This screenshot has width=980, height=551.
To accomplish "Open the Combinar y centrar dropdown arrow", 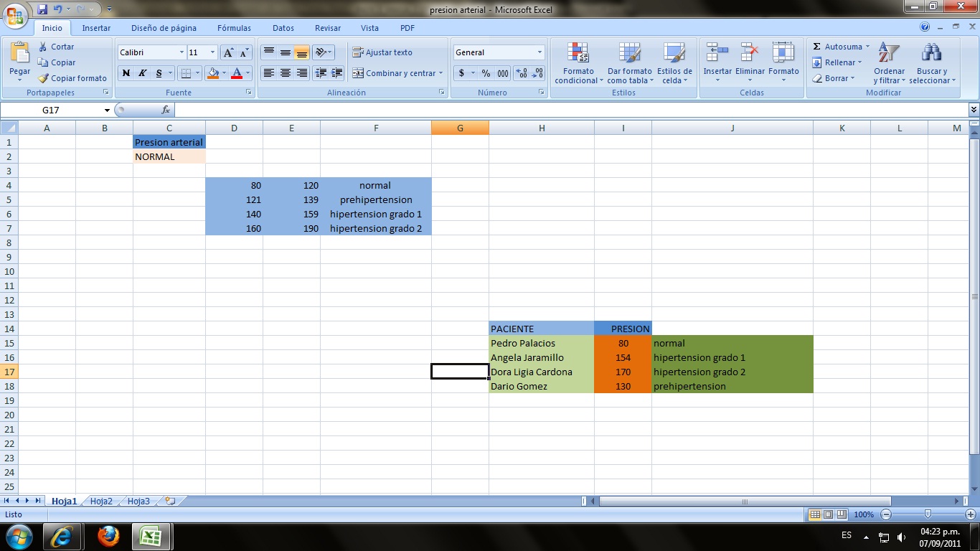I will tap(442, 72).
